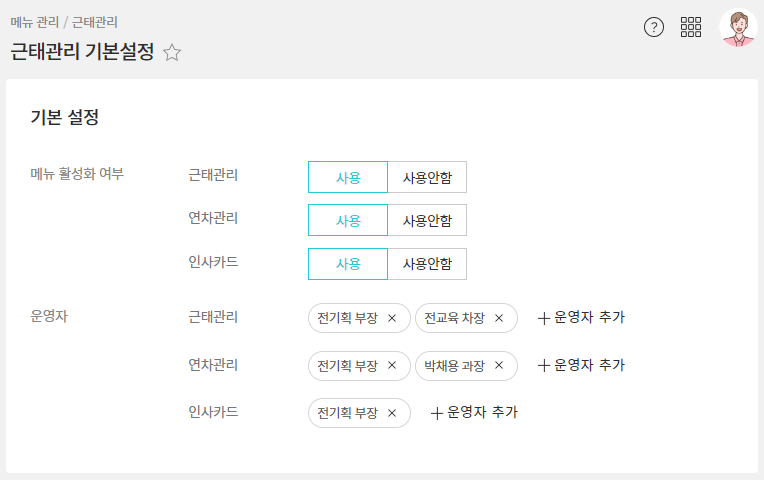
Task: Set 근태관리 menu to 사용안함
Action: tap(427, 177)
